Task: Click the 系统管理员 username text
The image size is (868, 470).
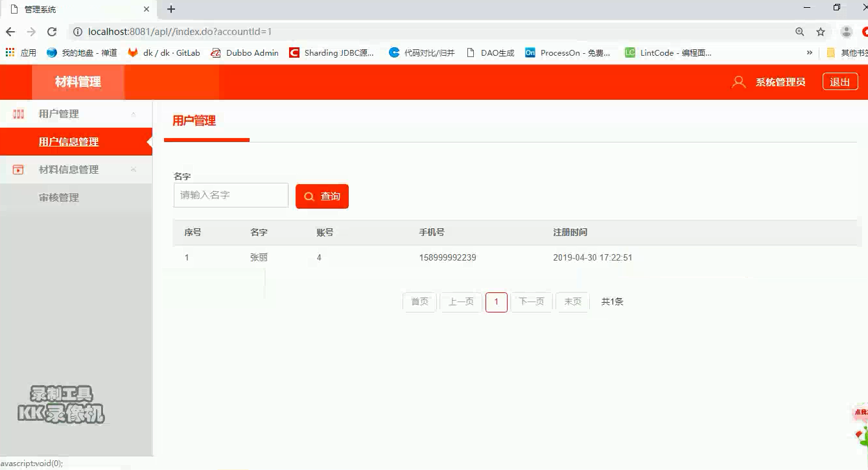Action: [780, 82]
